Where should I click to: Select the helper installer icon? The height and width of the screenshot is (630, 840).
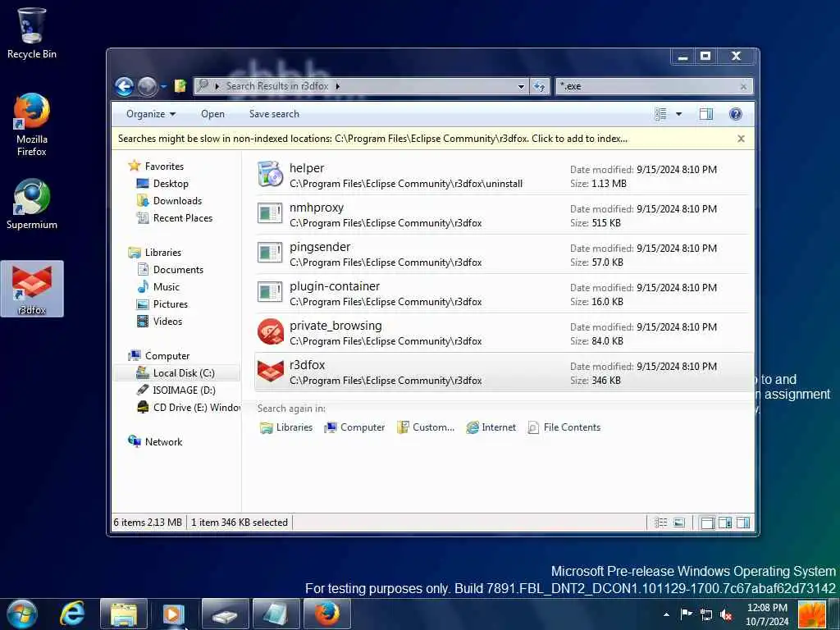pos(270,175)
